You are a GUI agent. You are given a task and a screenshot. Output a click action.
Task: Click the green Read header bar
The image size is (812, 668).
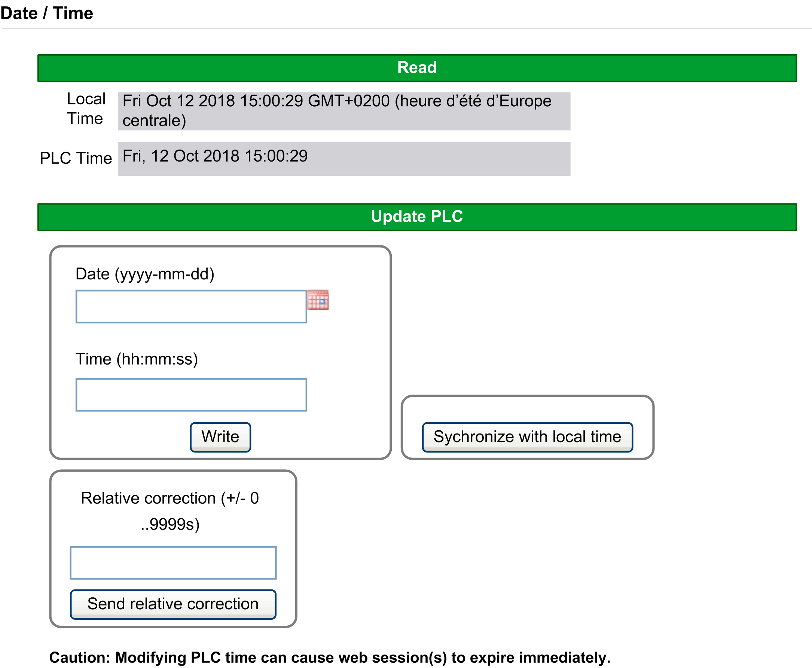click(416, 68)
